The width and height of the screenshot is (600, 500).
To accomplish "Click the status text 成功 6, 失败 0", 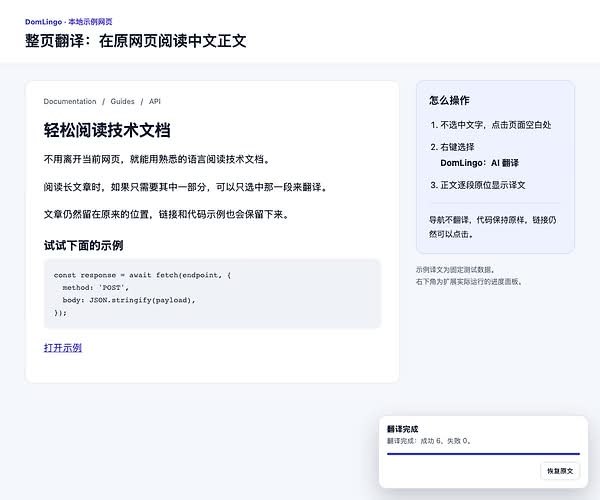I will click(429, 441).
